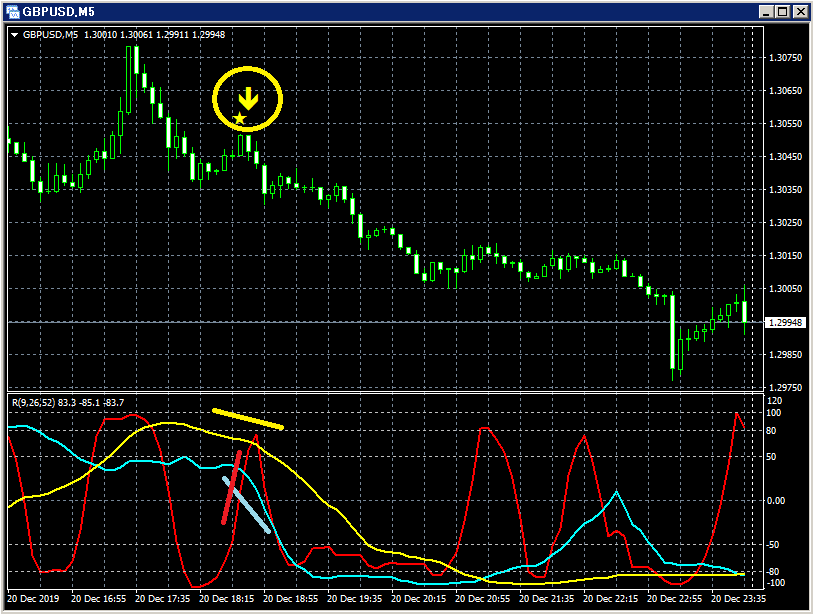This screenshot has width=813, height=614.
Task: Click the 1.30350 price axis label
Action: [x=786, y=190]
